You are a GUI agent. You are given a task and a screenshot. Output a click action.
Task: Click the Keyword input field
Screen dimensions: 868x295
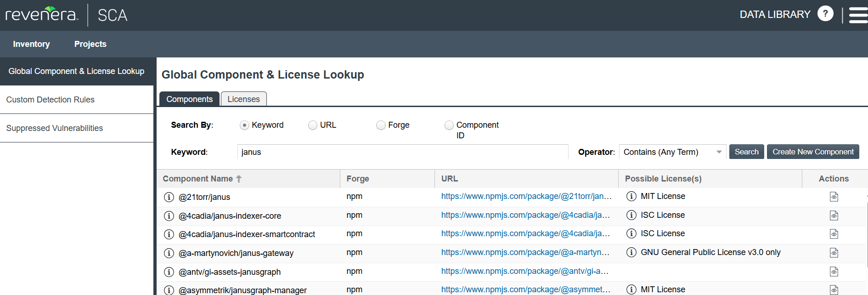[x=402, y=152]
